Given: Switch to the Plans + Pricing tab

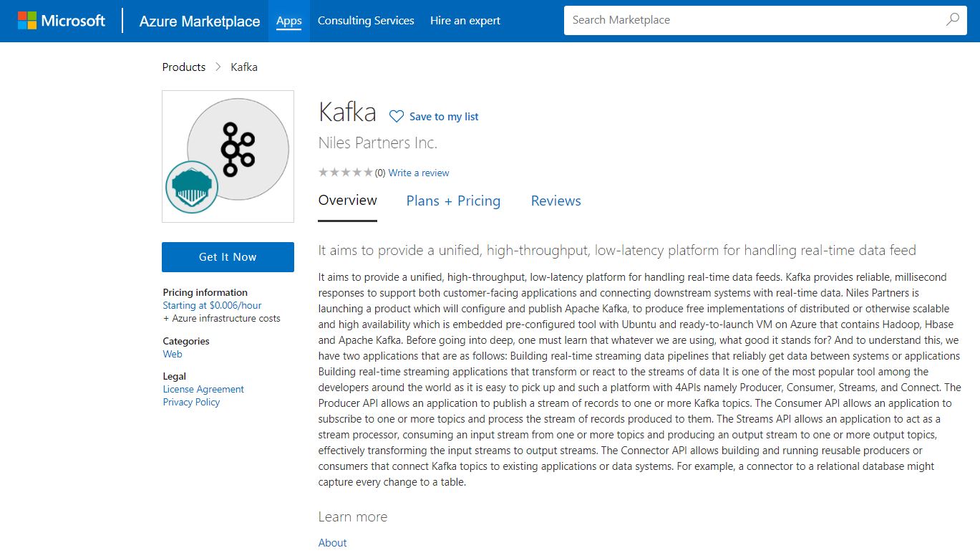Looking at the screenshot, I should pos(453,201).
